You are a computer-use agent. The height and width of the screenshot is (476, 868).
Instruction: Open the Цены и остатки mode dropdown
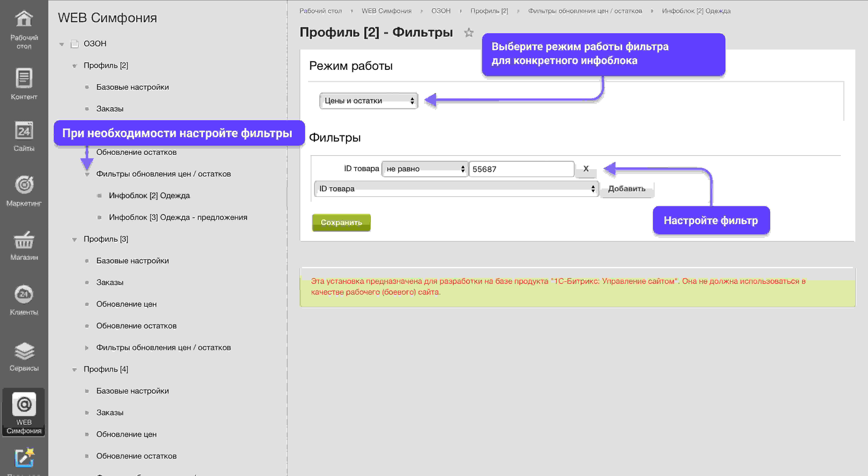pos(369,101)
